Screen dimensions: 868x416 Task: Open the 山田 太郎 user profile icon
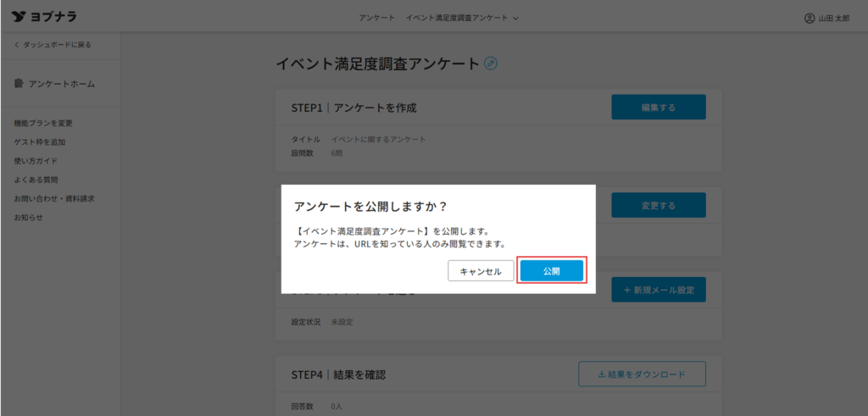pos(809,18)
